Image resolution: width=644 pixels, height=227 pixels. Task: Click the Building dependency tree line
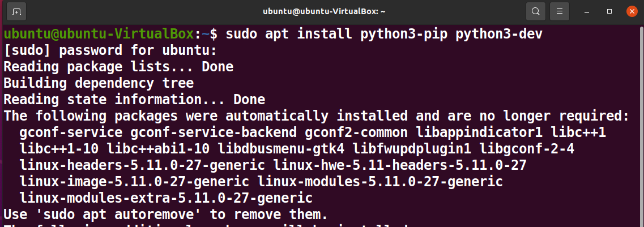[x=99, y=83]
